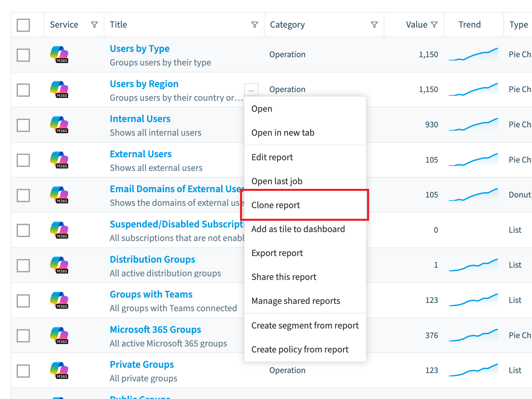Choose Create policy from report
Image resolution: width=532 pixels, height=399 pixels.
[x=305, y=349]
